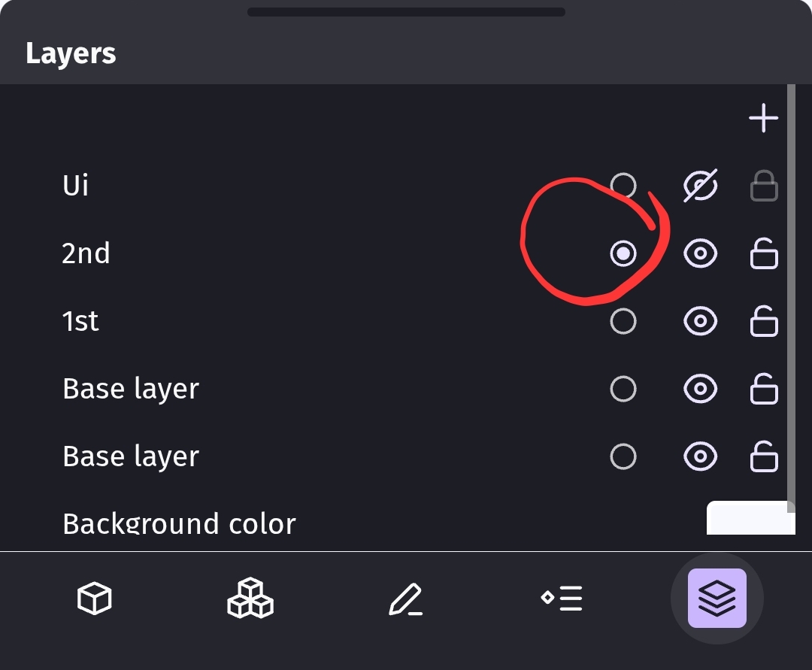
Task: Open the stacked cubes tab
Action: click(250, 598)
